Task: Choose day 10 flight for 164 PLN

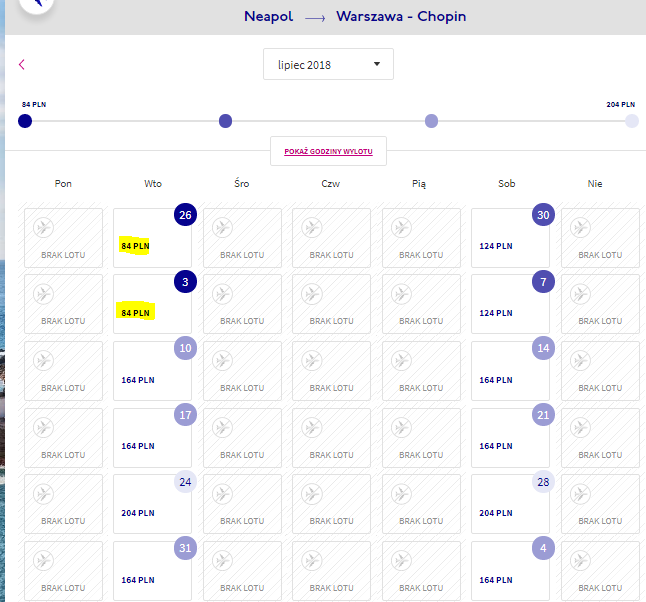Action: point(152,371)
